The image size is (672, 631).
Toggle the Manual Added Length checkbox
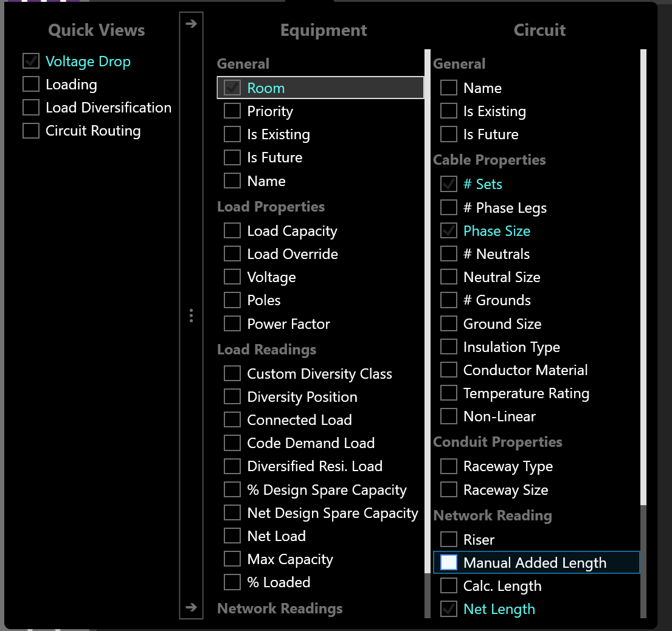449,562
